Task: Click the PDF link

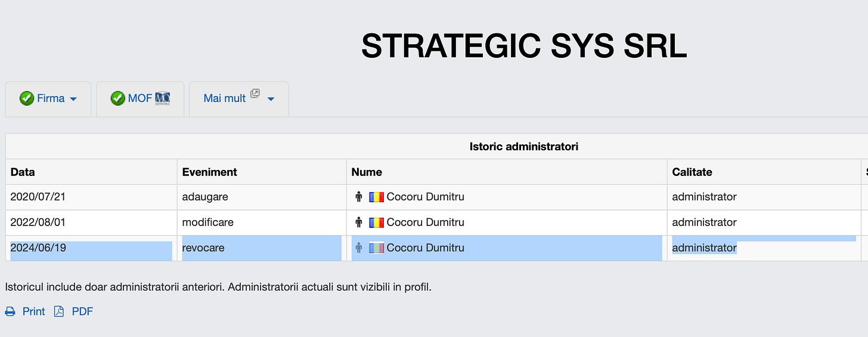Action: tap(82, 311)
